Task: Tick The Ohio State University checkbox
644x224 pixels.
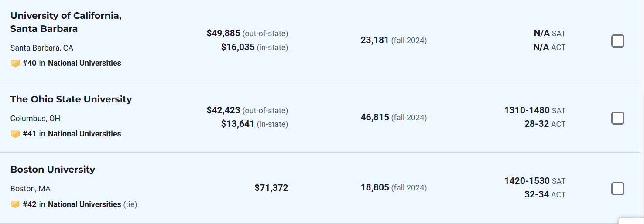Action: pyautogui.click(x=617, y=118)
